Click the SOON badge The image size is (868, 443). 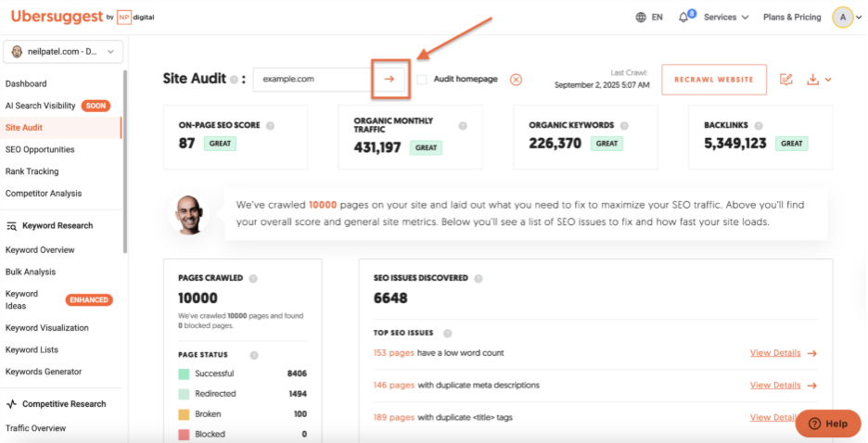(x=96, y=106)
